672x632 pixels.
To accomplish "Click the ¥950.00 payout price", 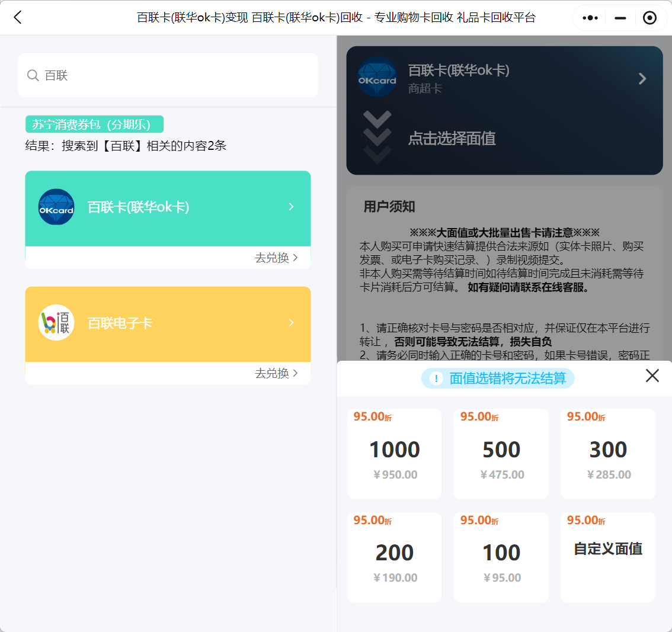I will pos(395,475).
